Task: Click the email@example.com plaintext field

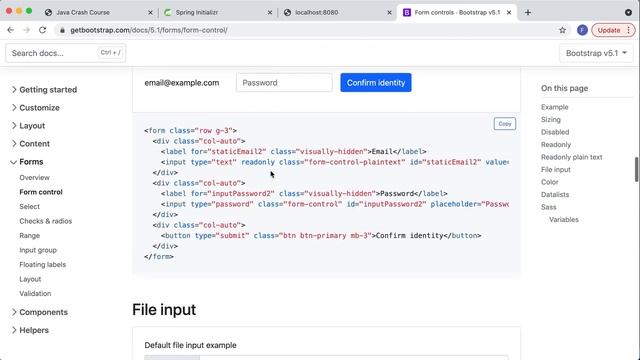Action: pos(182,83)
